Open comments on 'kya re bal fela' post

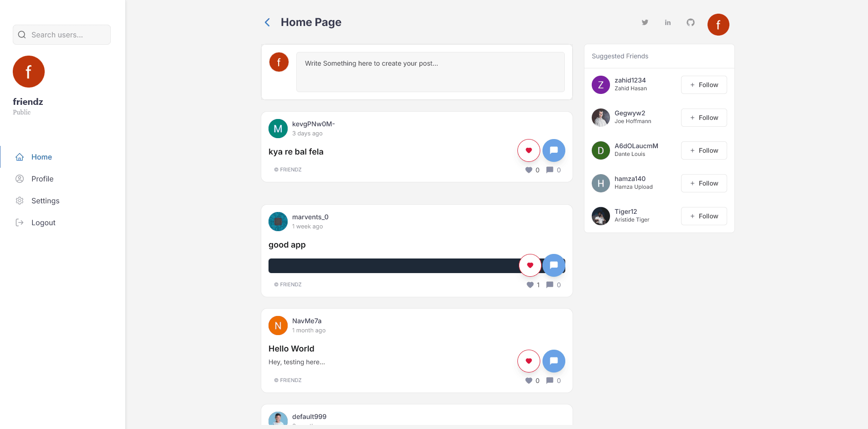[x=553, y=150]
